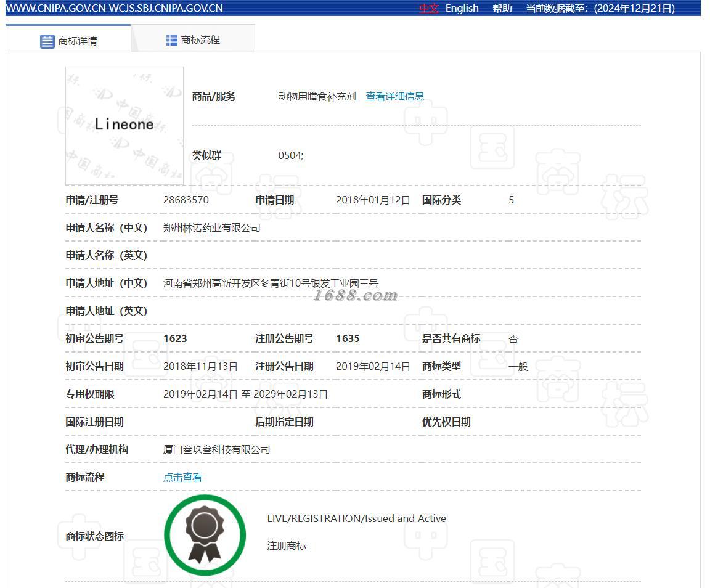Select preliminary announcement date 2018年11月13日

click(200, 366)
